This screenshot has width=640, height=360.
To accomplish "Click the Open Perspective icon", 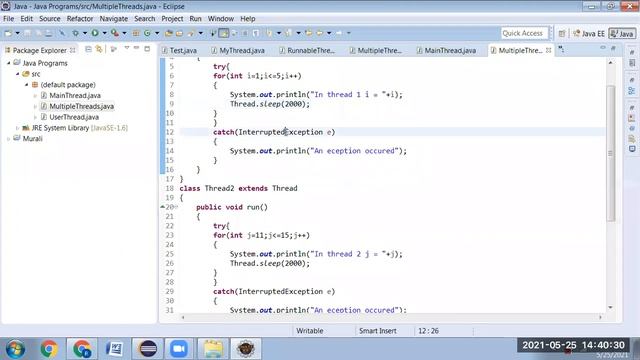I will pos(562,33).
